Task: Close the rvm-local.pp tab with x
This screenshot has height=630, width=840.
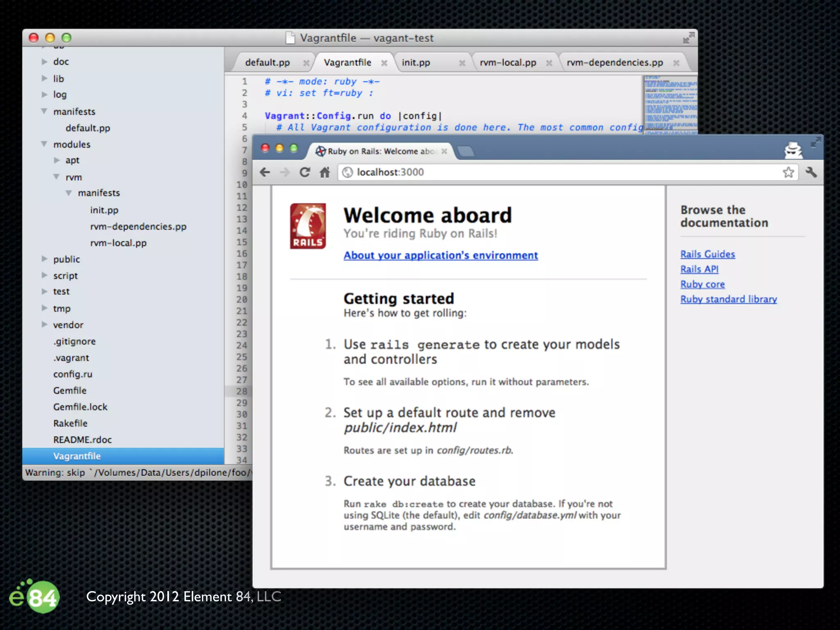Action: (x=549, y=63)
